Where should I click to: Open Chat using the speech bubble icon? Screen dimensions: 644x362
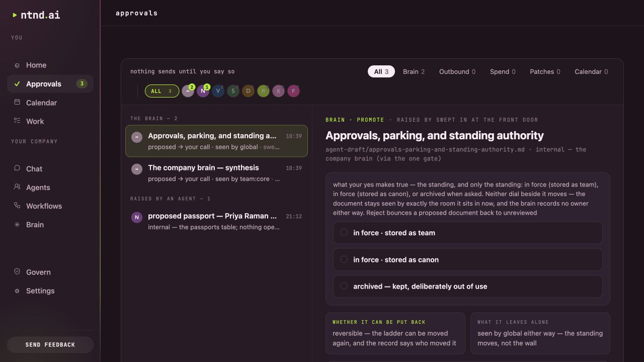pyautogui.click(x=17, y=169)
